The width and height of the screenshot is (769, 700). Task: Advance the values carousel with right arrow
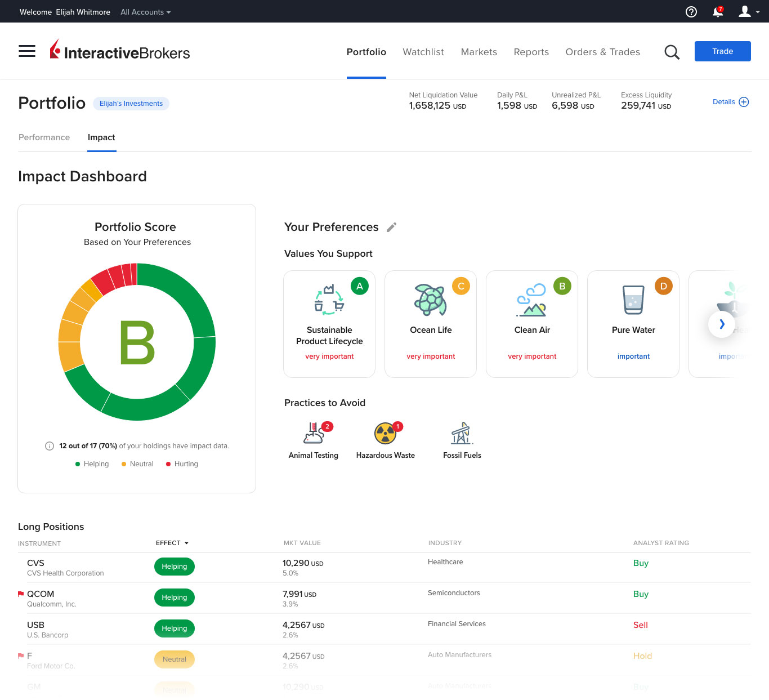click(722, 324)
